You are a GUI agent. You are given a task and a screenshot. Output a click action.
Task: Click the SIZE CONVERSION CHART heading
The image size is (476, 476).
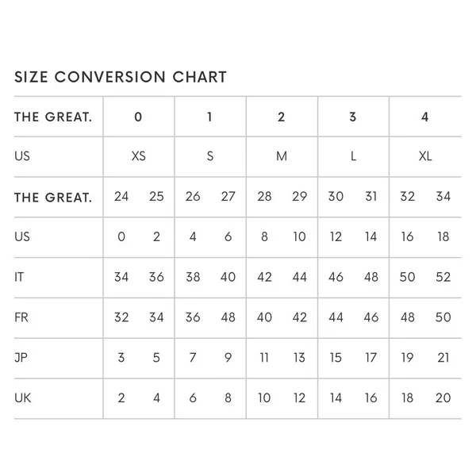[x=121, y=77]
